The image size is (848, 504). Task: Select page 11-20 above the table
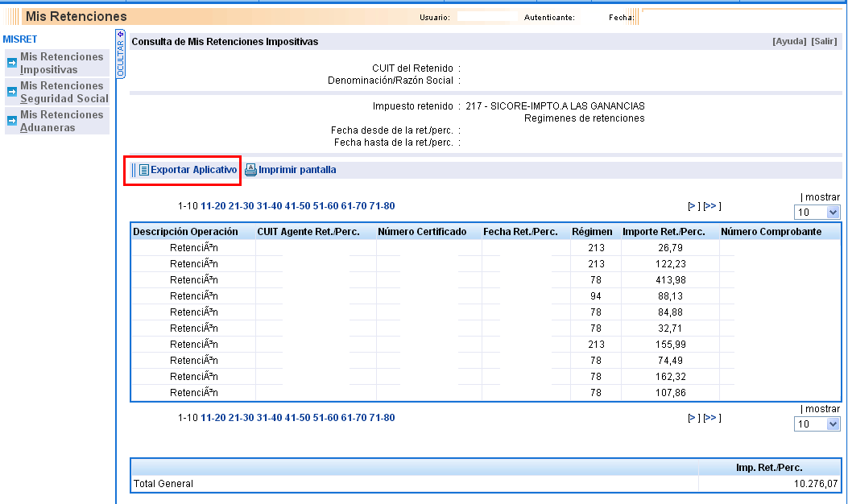point(213,206)
